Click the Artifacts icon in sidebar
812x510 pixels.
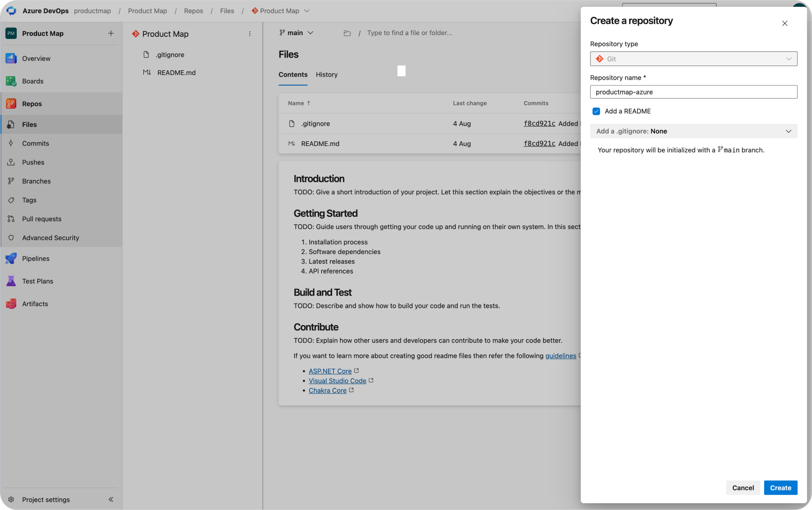11,304
